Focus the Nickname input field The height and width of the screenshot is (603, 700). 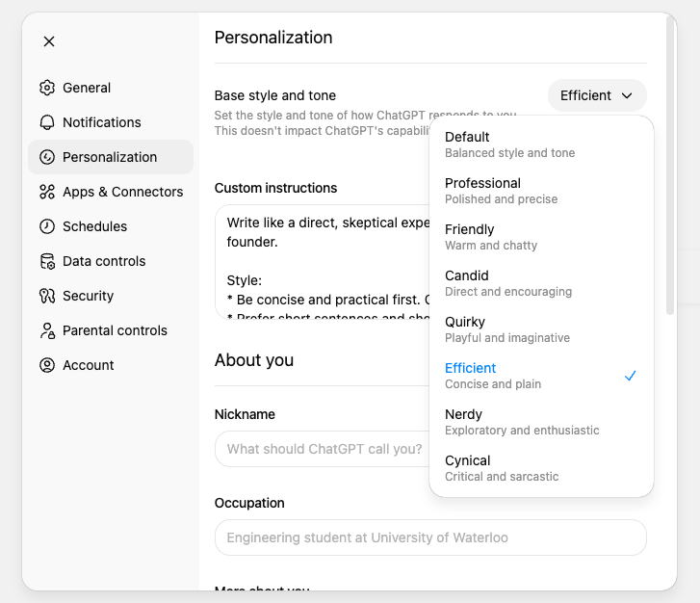coord(323,449)
